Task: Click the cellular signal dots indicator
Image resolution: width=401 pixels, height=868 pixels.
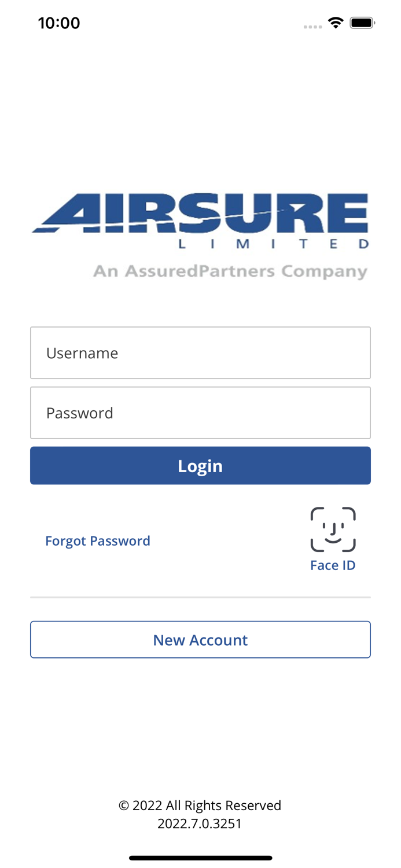Action: [312, 26]
